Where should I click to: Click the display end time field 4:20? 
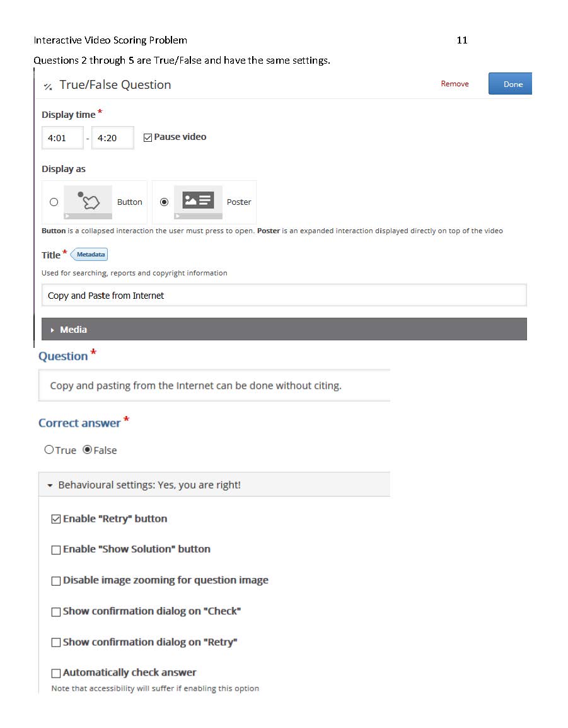pyautogui.click(x=113, y=138)
